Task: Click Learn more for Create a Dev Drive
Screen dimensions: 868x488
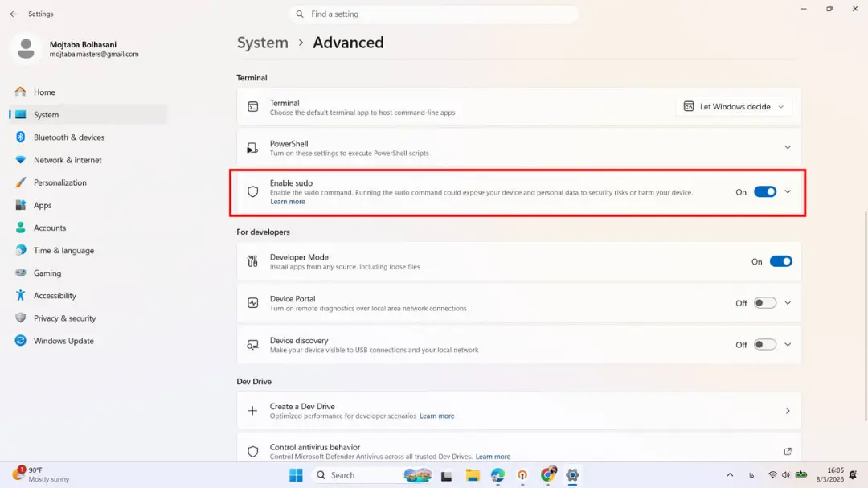Action: 436,416
